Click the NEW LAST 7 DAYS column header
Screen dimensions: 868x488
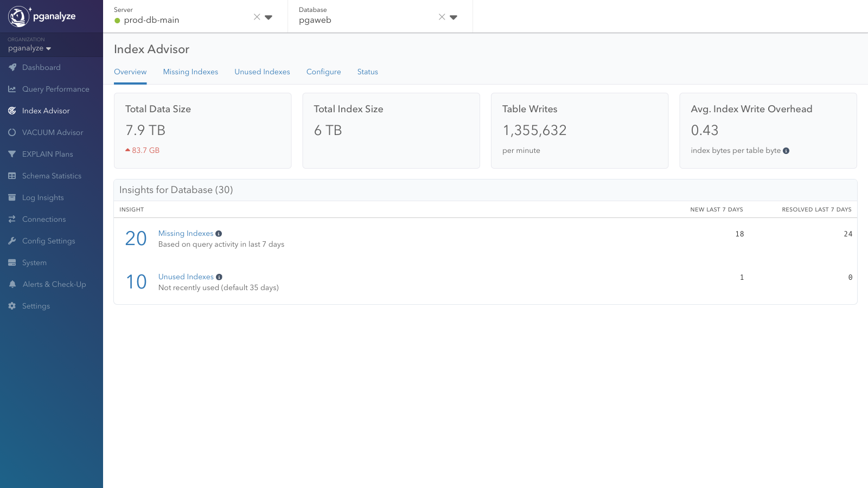717,209
